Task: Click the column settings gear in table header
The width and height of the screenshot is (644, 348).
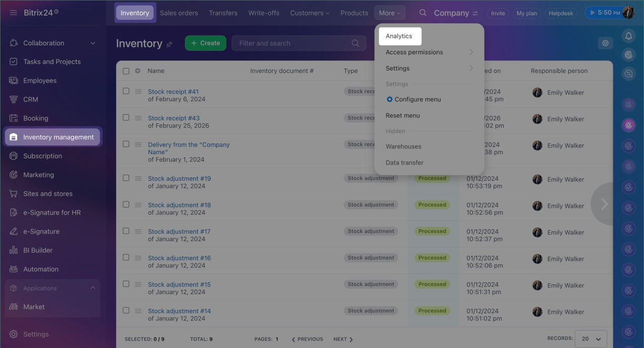Action: (x=138, y=71)
